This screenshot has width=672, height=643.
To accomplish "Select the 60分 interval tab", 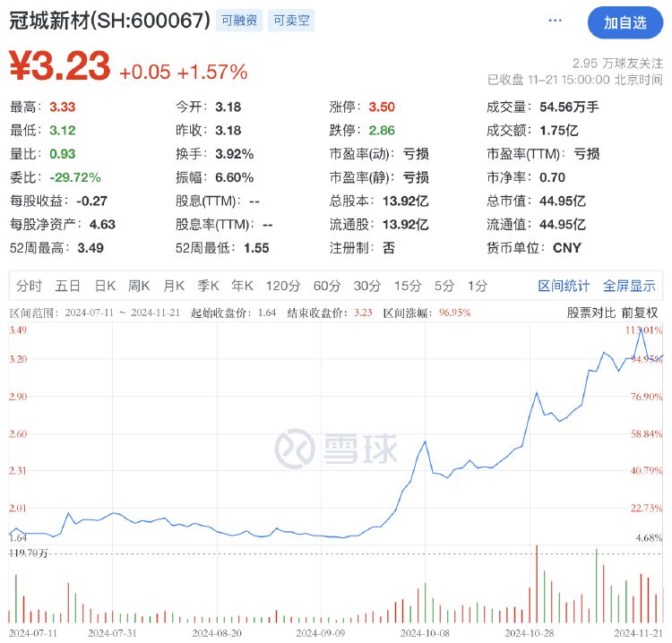I will tap(327, 286).
